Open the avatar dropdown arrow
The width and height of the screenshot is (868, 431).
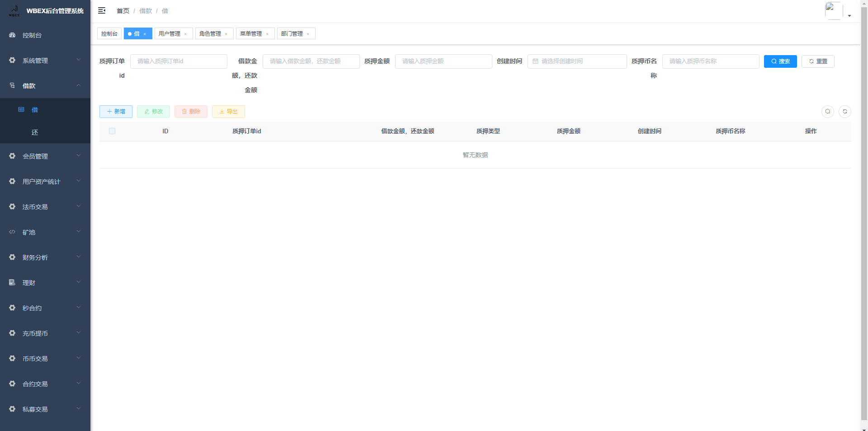(x=849, y=16)
